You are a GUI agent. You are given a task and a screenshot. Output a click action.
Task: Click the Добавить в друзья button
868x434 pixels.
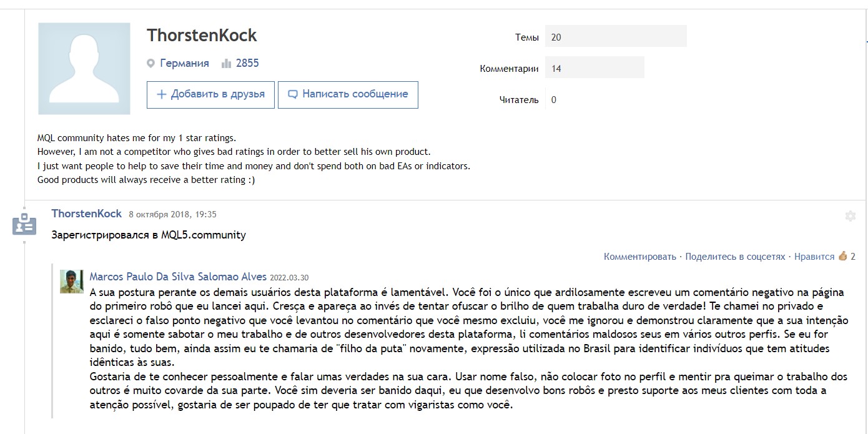(210, 94)
